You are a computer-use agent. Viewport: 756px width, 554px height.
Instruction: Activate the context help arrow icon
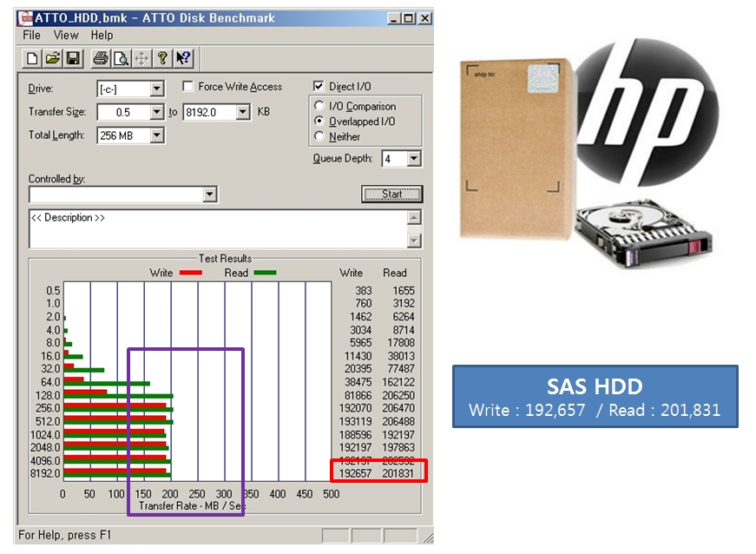point(183,59)
